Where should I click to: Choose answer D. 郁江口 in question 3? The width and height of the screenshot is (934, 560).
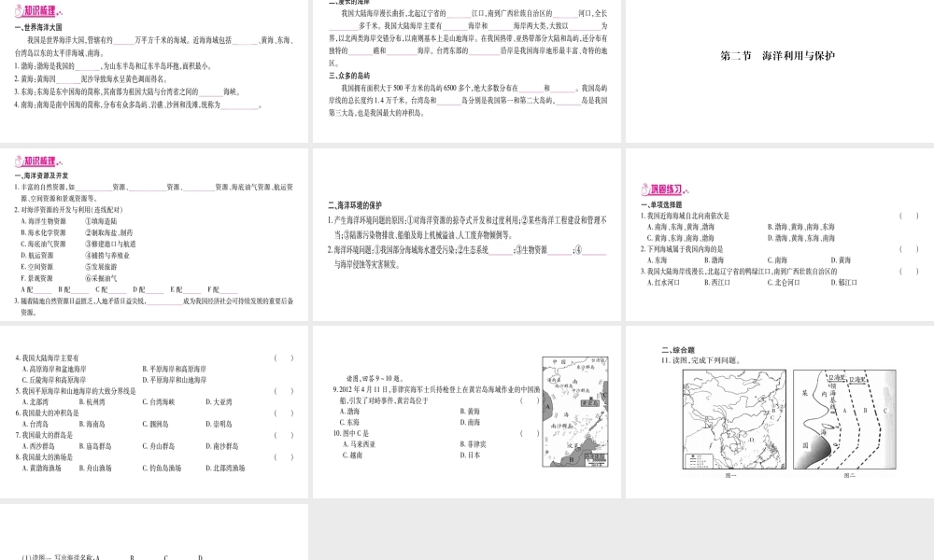point(844,283)
